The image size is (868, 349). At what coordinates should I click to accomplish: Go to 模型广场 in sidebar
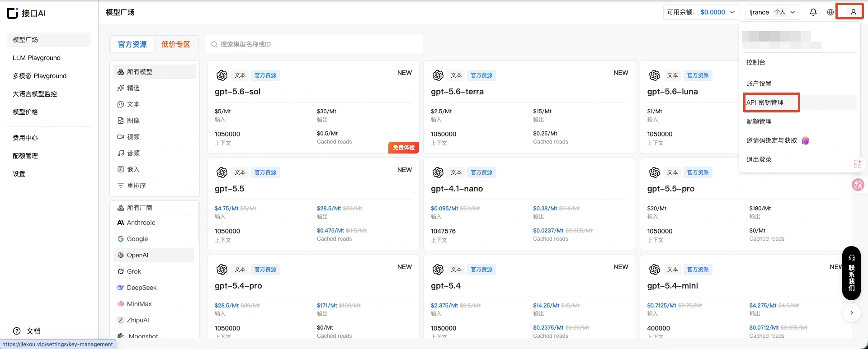click(49, 40)
